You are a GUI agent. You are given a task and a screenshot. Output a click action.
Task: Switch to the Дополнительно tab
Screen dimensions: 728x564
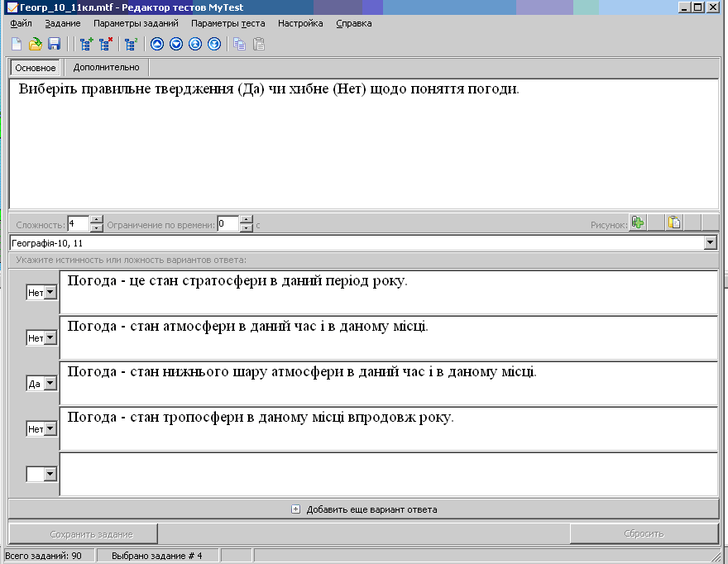pos(107,67)
